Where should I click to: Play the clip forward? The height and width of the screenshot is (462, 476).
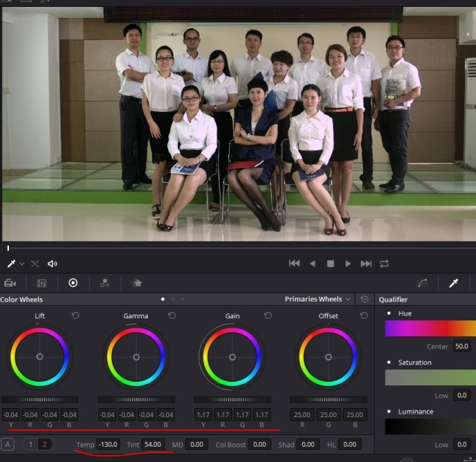pos(348,264)
